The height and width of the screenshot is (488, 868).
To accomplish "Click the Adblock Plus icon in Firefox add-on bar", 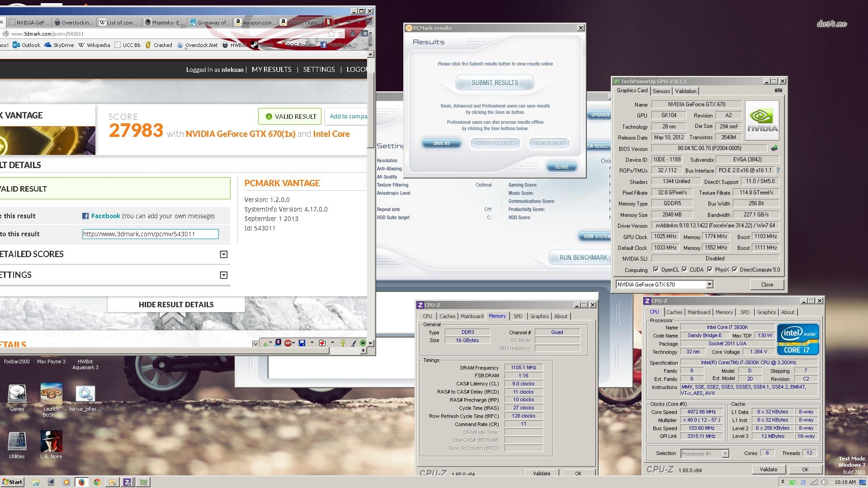I will click(288, 343).
